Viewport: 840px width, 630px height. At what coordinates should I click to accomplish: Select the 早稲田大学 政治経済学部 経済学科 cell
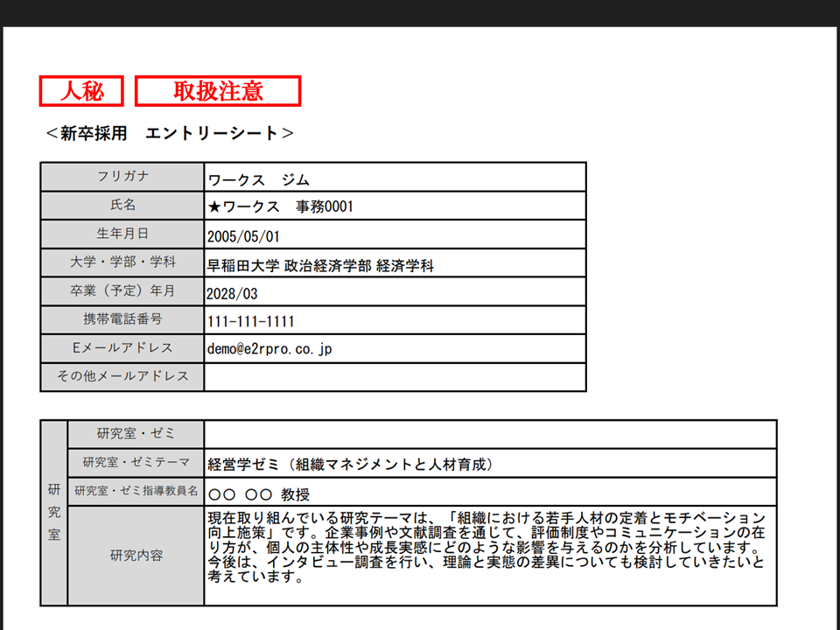coord(320,265)
